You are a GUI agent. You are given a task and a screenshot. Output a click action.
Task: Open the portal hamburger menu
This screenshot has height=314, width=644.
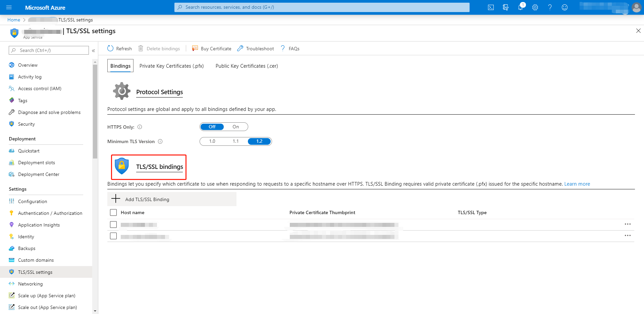pyautogui.click(x=9, y=7)
